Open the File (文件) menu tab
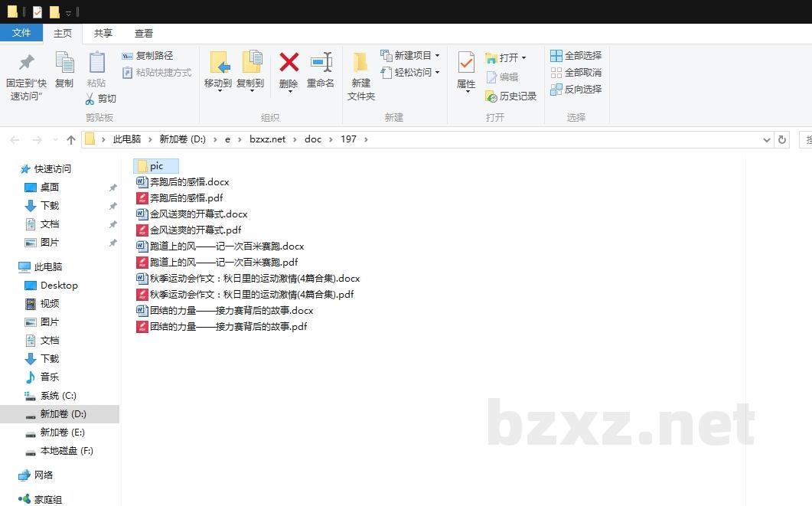Screen dimensions: 812x506 point(21,33)
